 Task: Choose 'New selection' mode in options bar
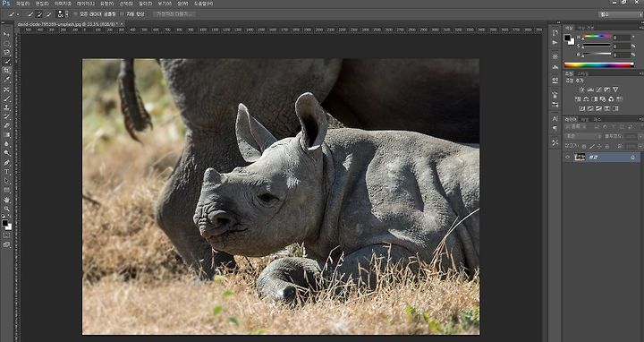pos(30,14)
